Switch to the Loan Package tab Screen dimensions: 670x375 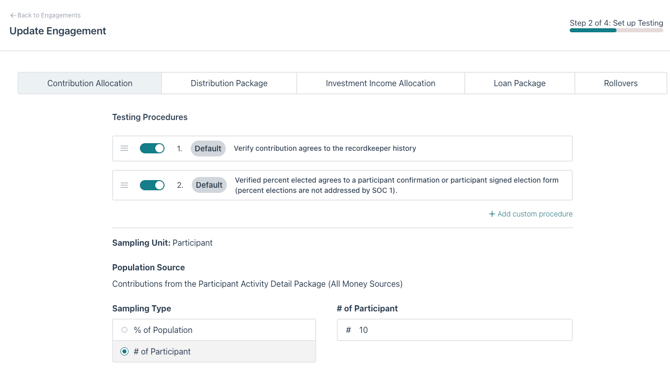pyautogui.click(x=520, y=83)
